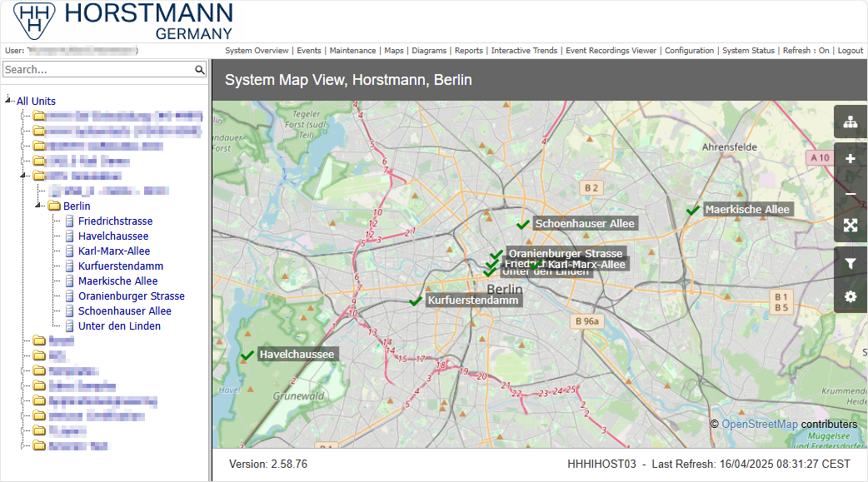Click the Last Refresh timestamp in footer
The height and width of the screenshot is (482, 868).
coord(751,465)
